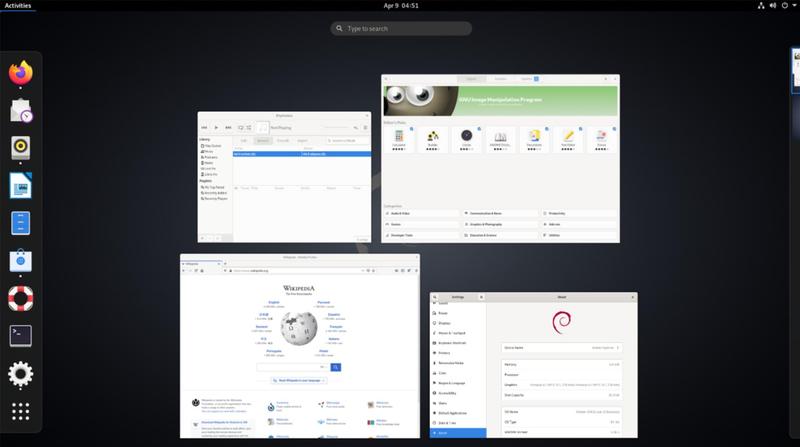Launch LibreOffice Writer from the dock

pos(20,185)
